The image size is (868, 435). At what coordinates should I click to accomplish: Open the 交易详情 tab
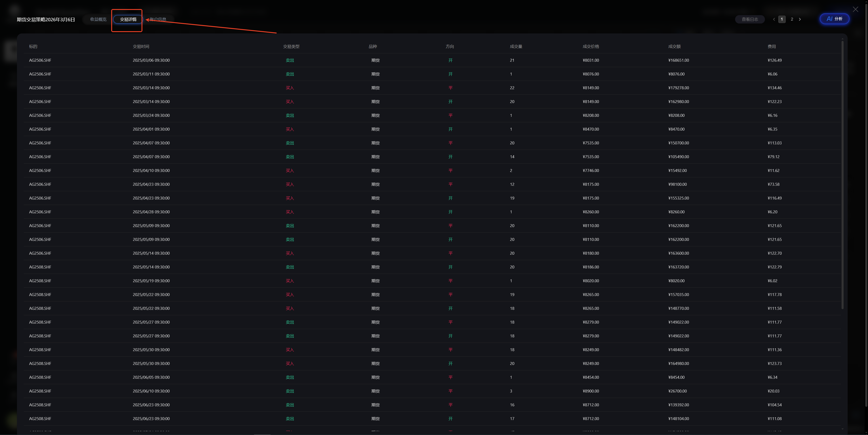(x=128, y=19)
